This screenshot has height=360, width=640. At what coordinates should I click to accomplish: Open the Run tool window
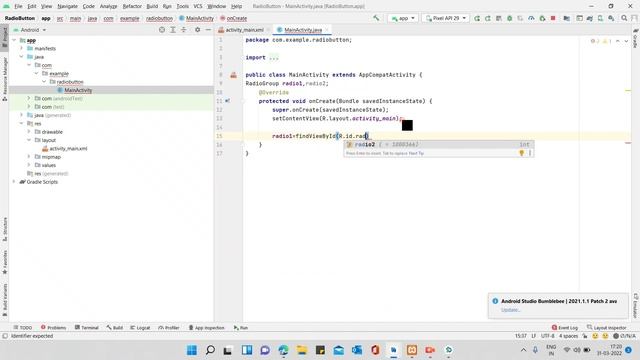[x=241, y=327]
